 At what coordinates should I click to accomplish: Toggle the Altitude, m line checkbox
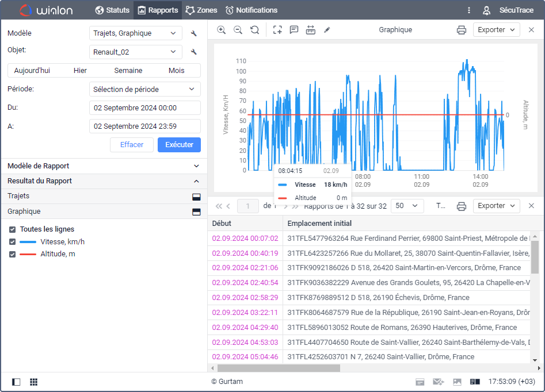[x=12, y=254]
